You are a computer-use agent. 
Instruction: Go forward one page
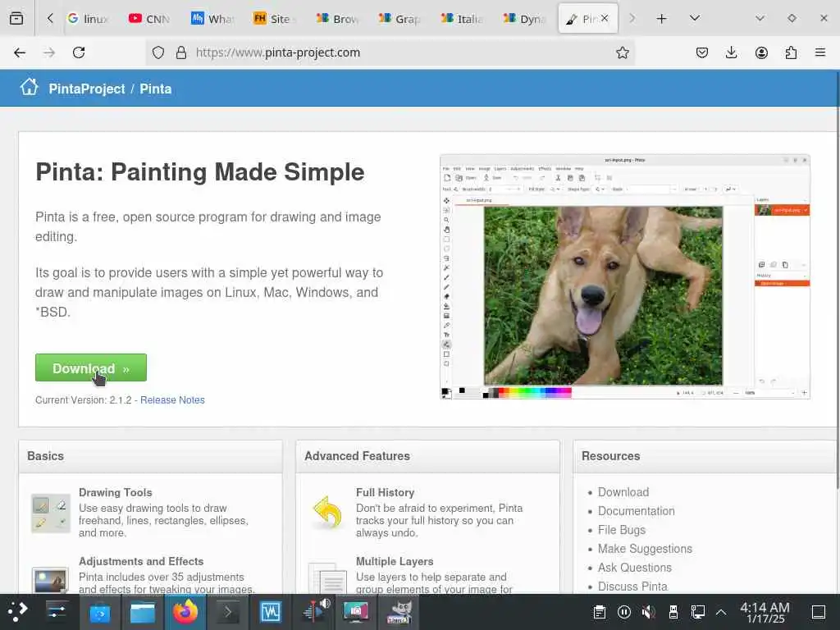tap(49, 52)
